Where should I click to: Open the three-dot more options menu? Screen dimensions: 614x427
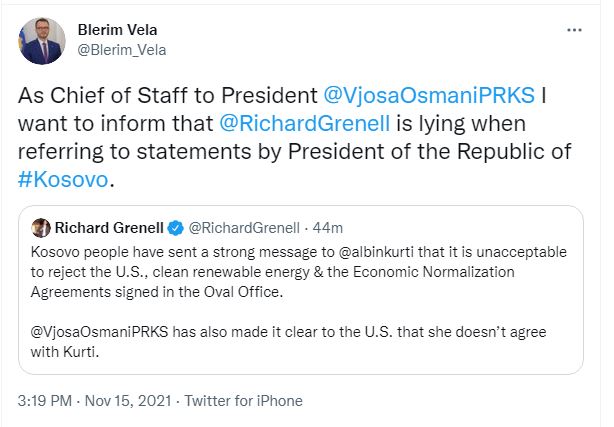(574, 31)
